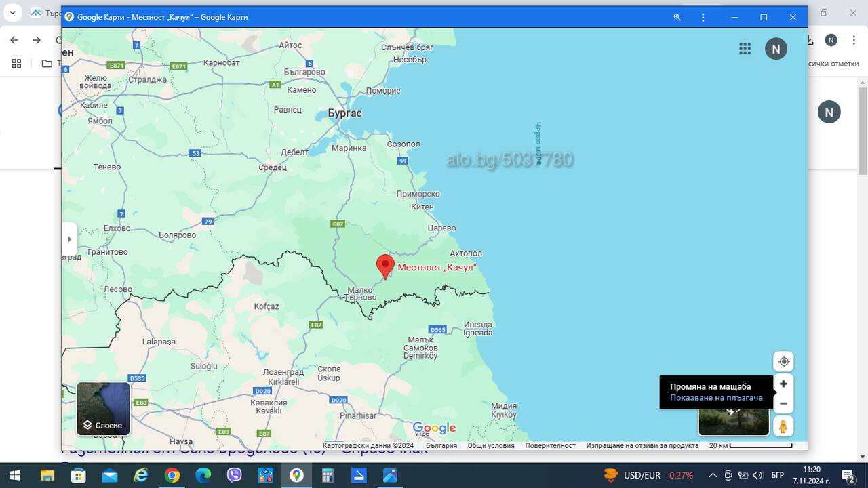Open Chrome apps grid in bookmarks bar
Image resolution: width=868 pixels, height=488 pixels.
(x=16, y=64)
